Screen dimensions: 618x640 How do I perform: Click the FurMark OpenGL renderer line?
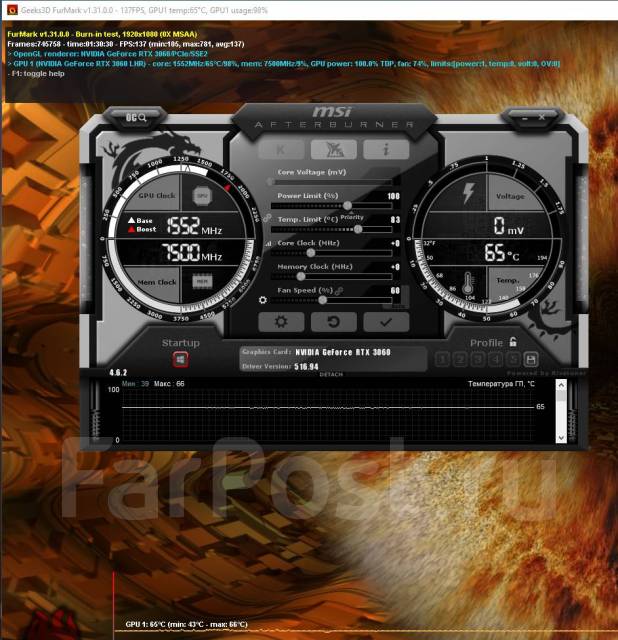click(107, 54)
